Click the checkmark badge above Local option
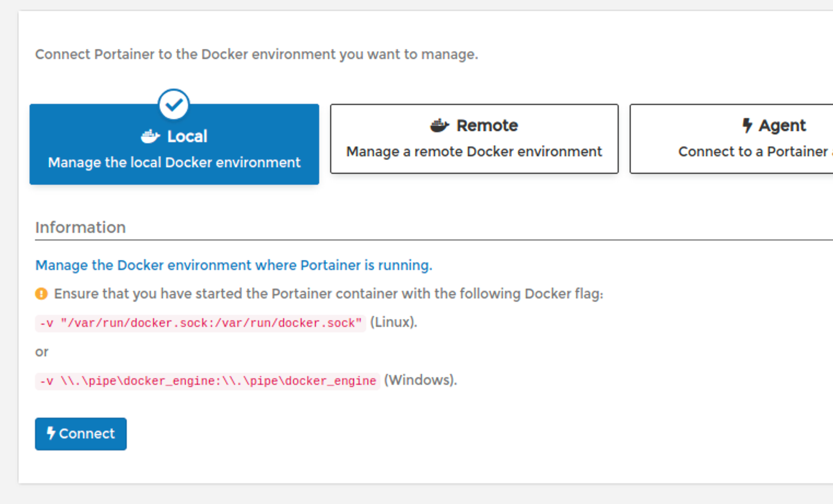Screen dimensions: 833x504 173,104
